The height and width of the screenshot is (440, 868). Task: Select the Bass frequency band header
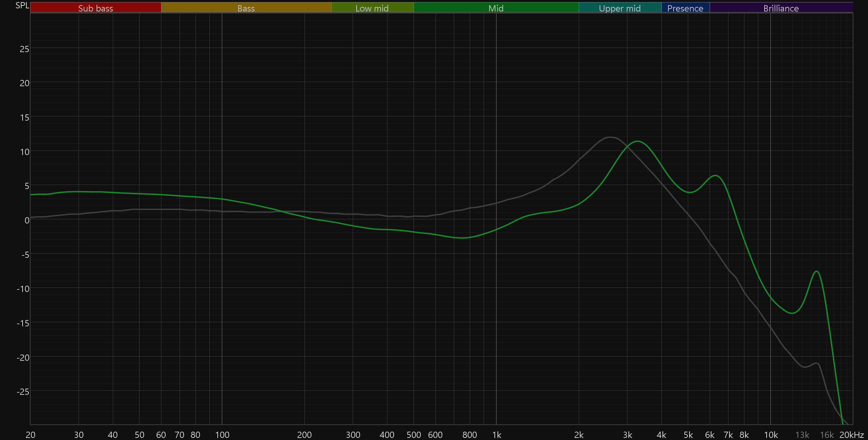coord(246,8)
